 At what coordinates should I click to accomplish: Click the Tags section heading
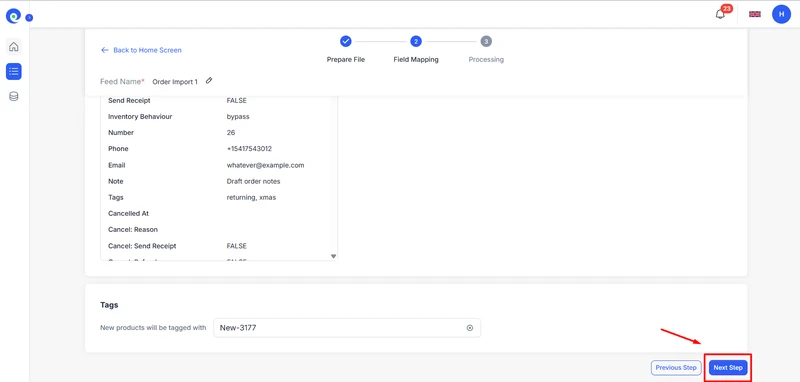coord(109,305)
